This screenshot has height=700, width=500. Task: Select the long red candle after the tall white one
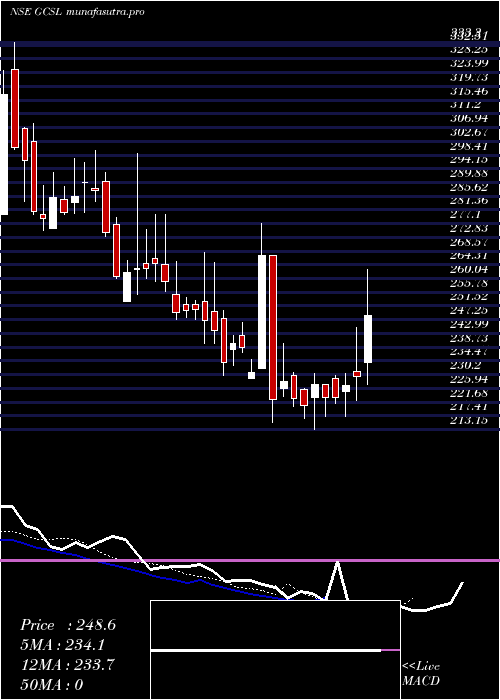click(x=273, y=327)
